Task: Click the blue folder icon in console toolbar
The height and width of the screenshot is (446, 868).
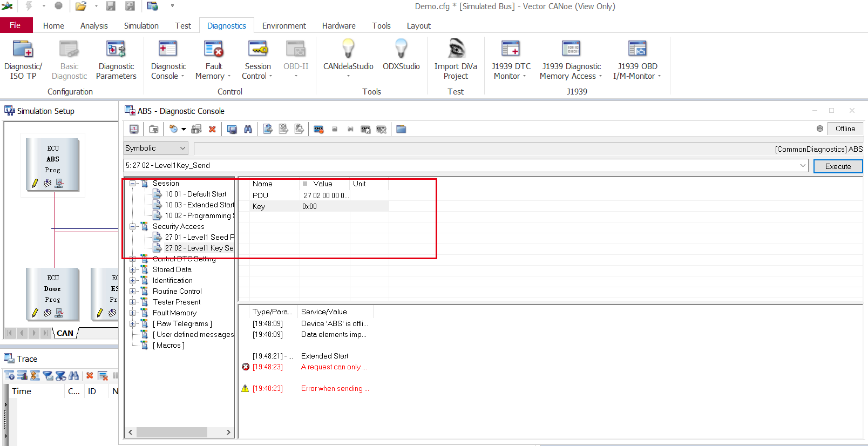Action: [401, 129]
